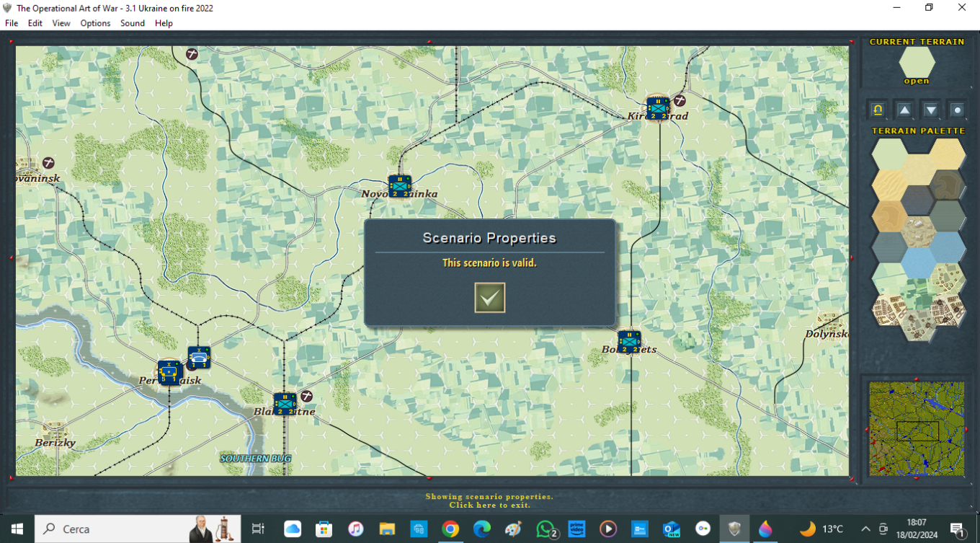Select the unit counter at Novoukrainka
This screenshot has height=543, width=980.
click(x=399, y=186)
